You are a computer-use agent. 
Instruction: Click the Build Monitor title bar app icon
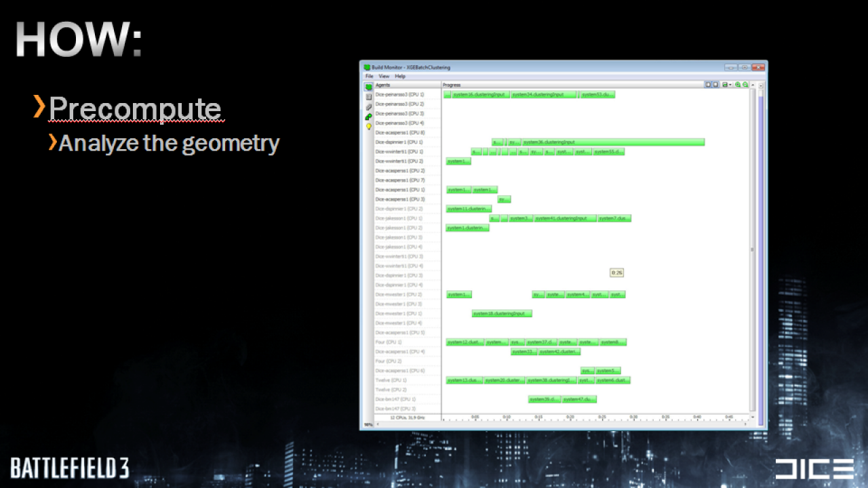click(367, 68)
